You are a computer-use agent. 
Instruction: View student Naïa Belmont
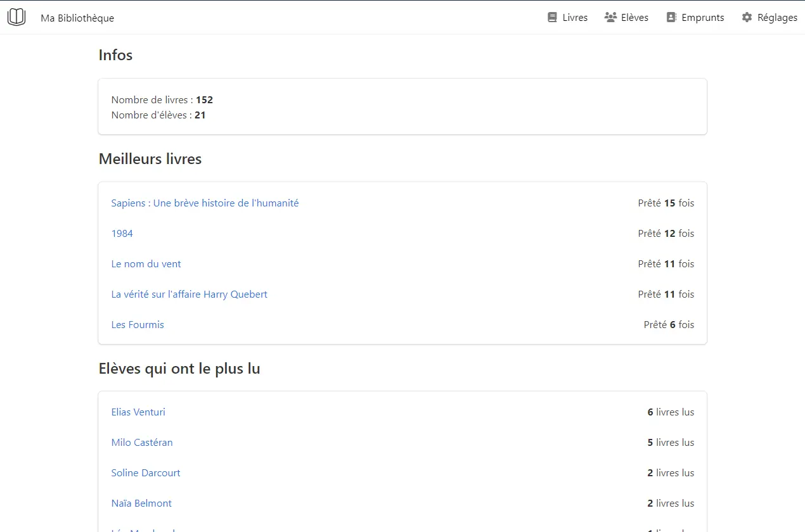pos(141,503)
